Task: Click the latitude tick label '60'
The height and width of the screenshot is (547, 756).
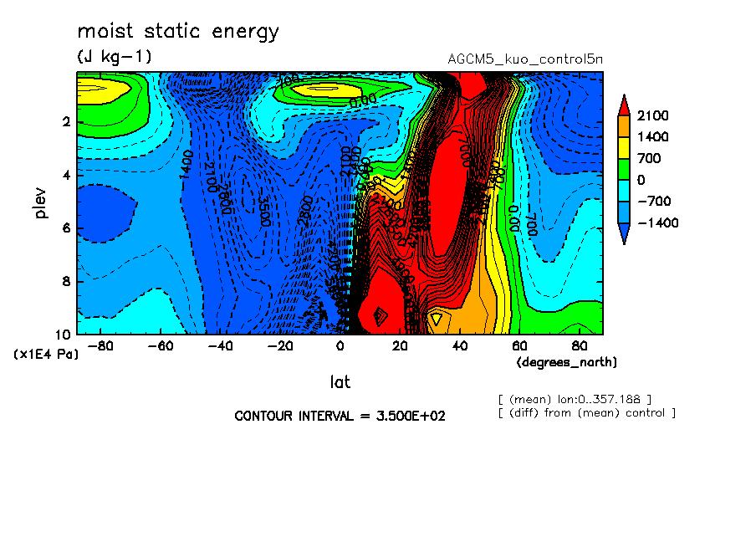Action: pos(519,346)
